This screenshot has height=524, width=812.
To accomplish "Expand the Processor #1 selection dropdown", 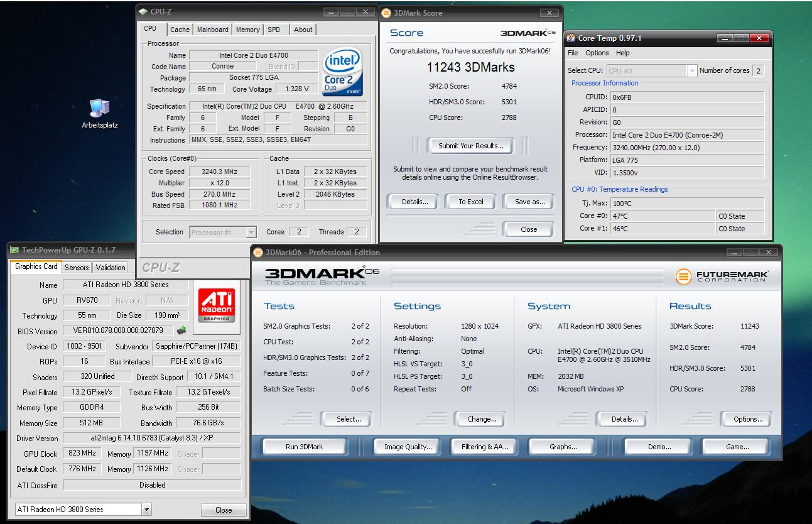I will tap(251, 232).
